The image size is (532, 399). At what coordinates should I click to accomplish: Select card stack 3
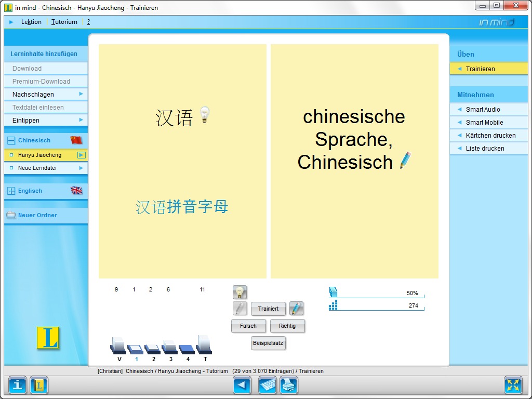(x=170, y=348)
